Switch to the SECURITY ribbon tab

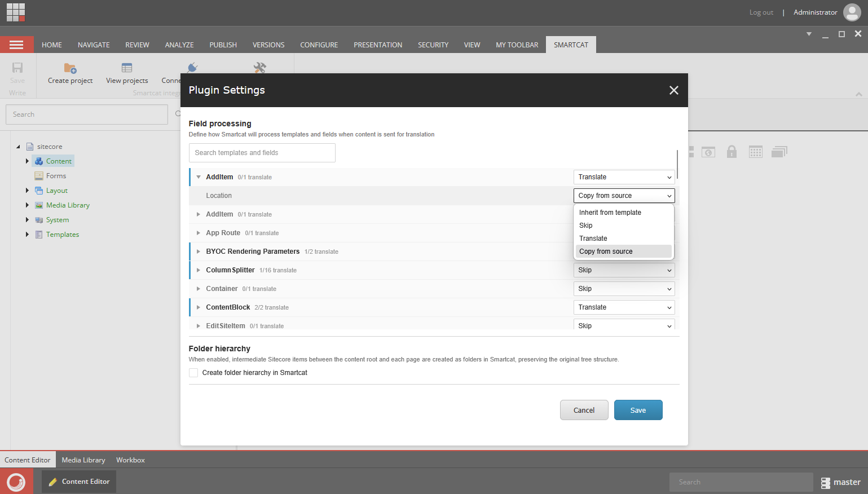coord(433,45)
